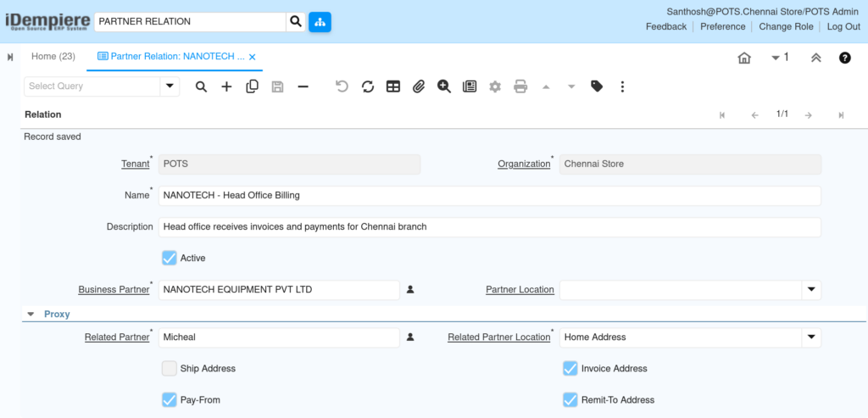Click the Related Partner field label
The height and width of the screenshot is (418, 868).
(117, 337)
